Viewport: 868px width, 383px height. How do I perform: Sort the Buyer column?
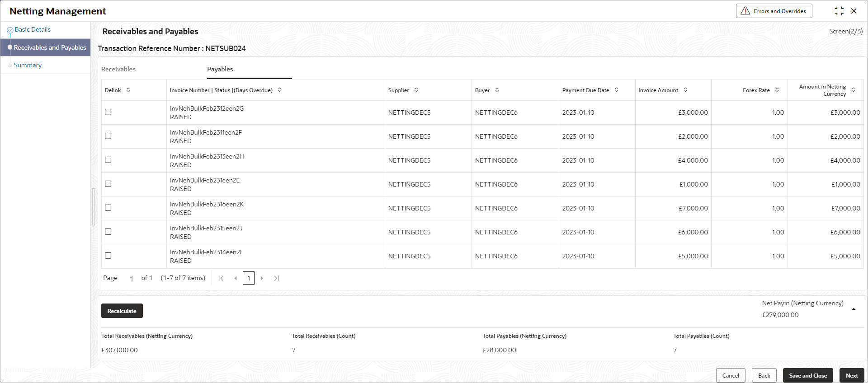497,90
